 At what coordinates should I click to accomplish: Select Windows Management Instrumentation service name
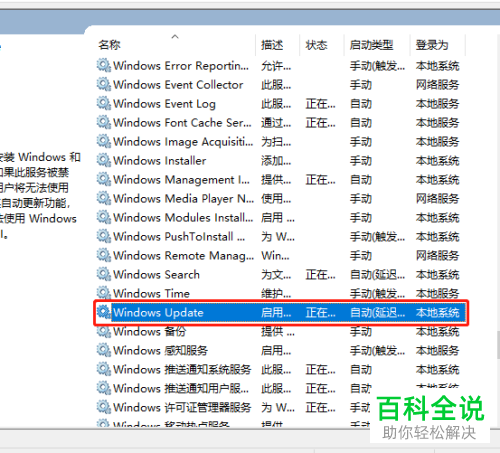tap(181, 180)
